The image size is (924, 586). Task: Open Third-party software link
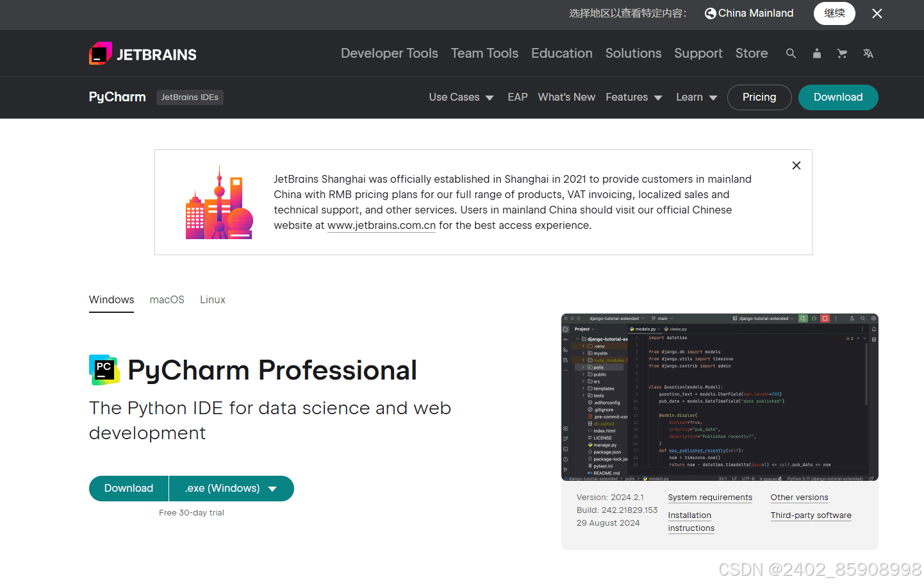811,515
